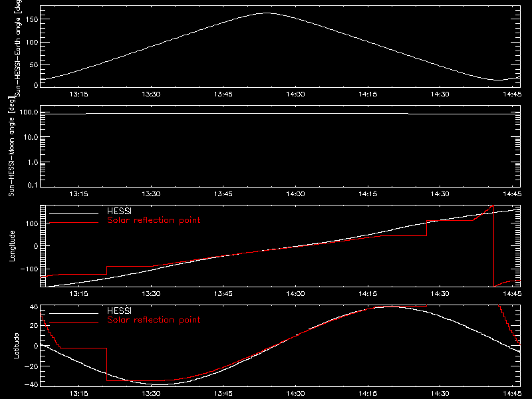Select Solar reflection point legend in Latitude plot
Screen dimensions: 532x399
pyautogui.click(x=154, y=320)
